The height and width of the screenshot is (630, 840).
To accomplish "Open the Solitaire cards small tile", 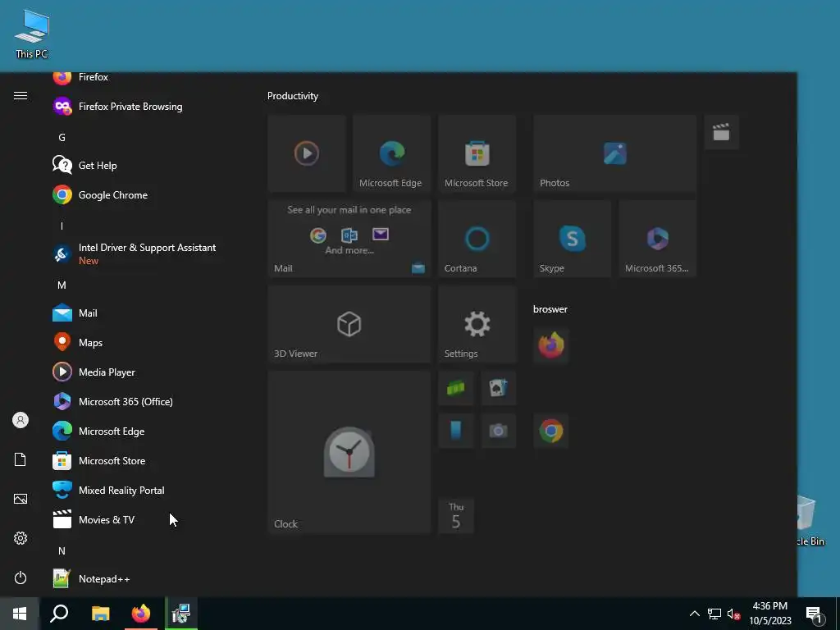I will click(498, 388).
